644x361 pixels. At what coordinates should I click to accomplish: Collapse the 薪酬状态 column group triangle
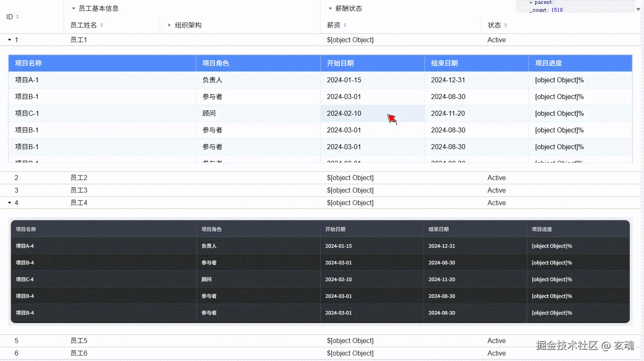tap(330, 8)
